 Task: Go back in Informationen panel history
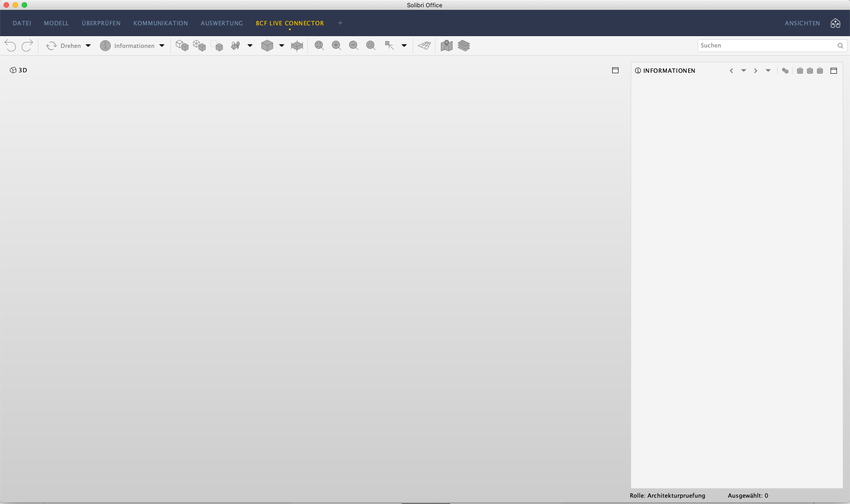click(732, 71)
